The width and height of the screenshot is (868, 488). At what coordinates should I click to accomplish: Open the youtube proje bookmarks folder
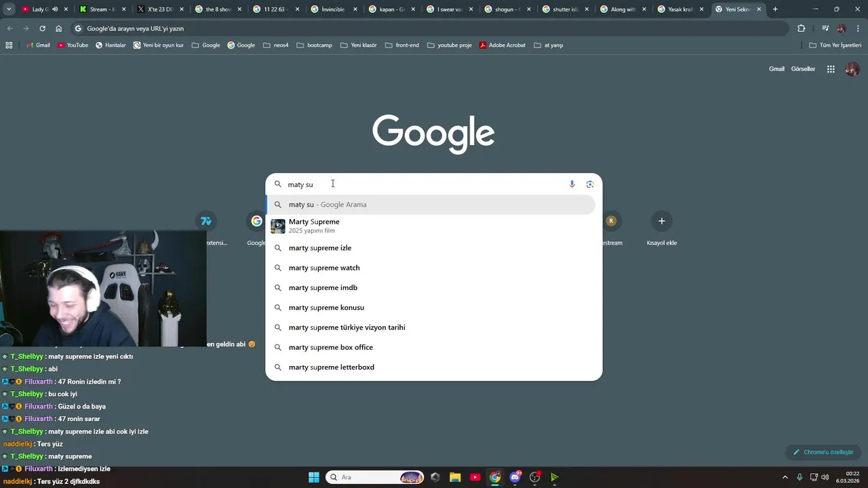[450, 45]
